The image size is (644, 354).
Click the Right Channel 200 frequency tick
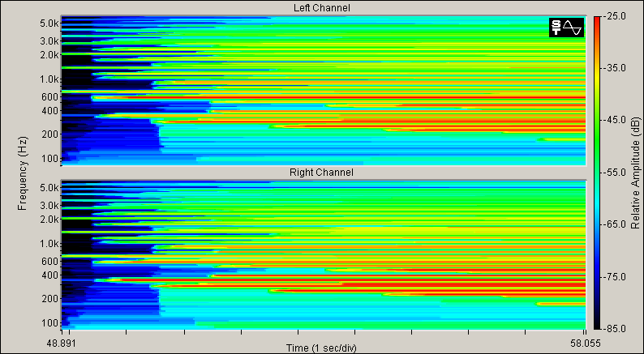[x=51, y=299]
